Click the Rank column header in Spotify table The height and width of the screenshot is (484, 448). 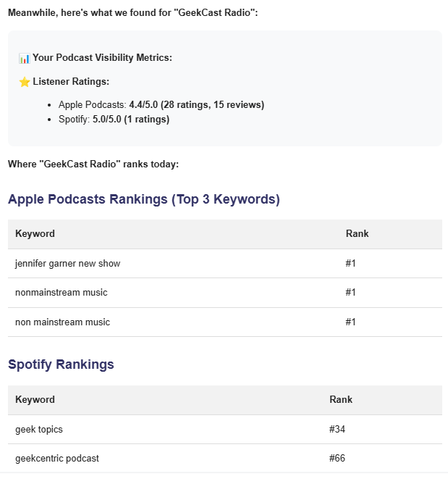point(341,399)
